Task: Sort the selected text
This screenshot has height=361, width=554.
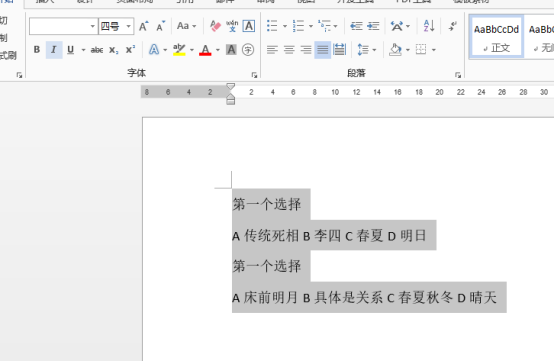Action: (x=429, y=26)
